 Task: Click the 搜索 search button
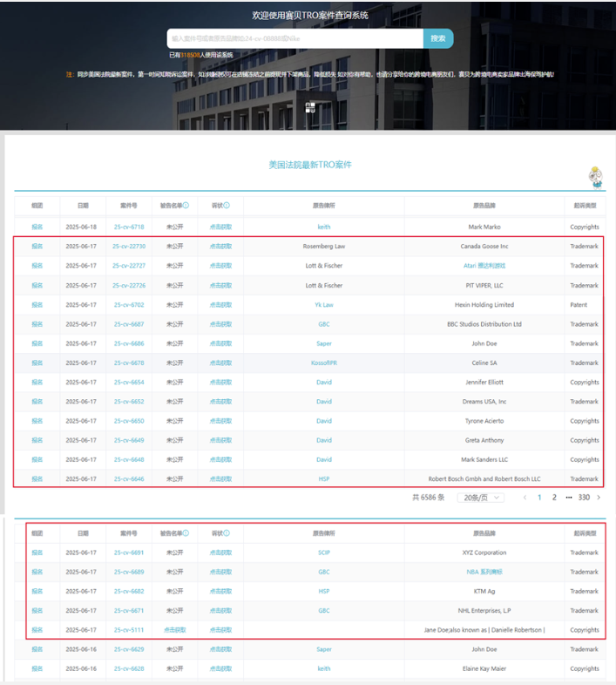(x=438, y=38)
